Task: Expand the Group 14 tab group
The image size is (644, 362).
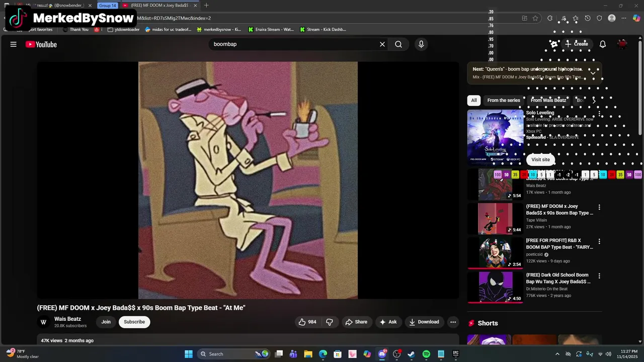Action: (107, 5)
